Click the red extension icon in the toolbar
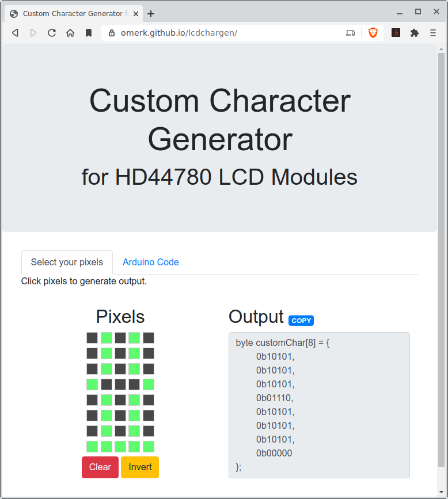 (x=396, y=33)
